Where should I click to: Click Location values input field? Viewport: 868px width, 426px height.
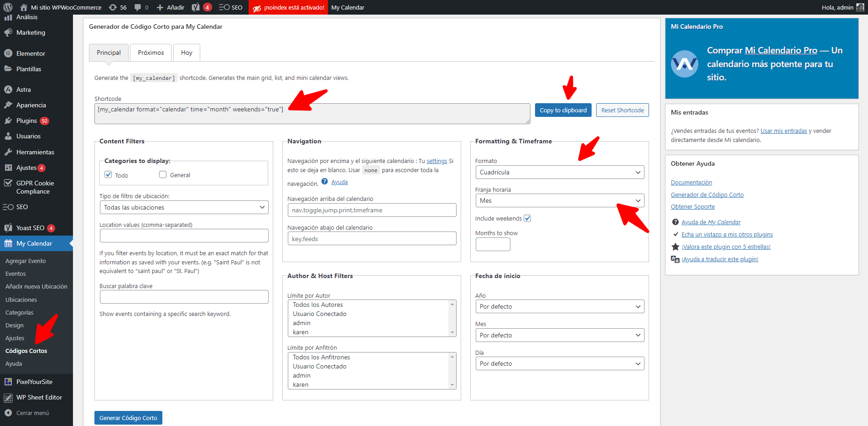pyautogui.click(x=184, y=236)
